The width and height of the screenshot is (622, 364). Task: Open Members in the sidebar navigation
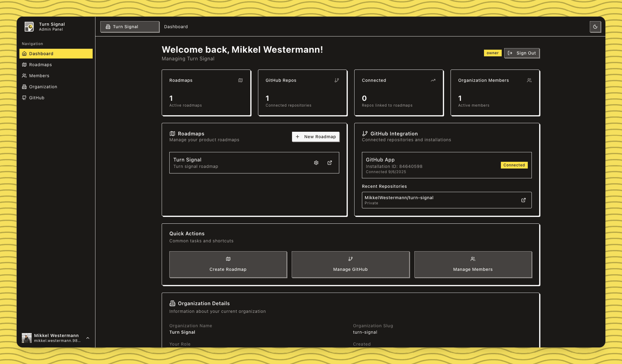click(x=39, y=76)
